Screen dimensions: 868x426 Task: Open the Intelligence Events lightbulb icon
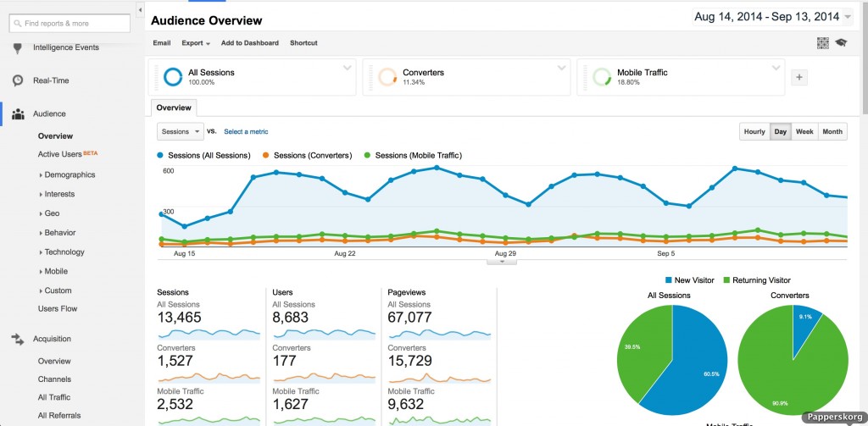(x=18, y=48)
